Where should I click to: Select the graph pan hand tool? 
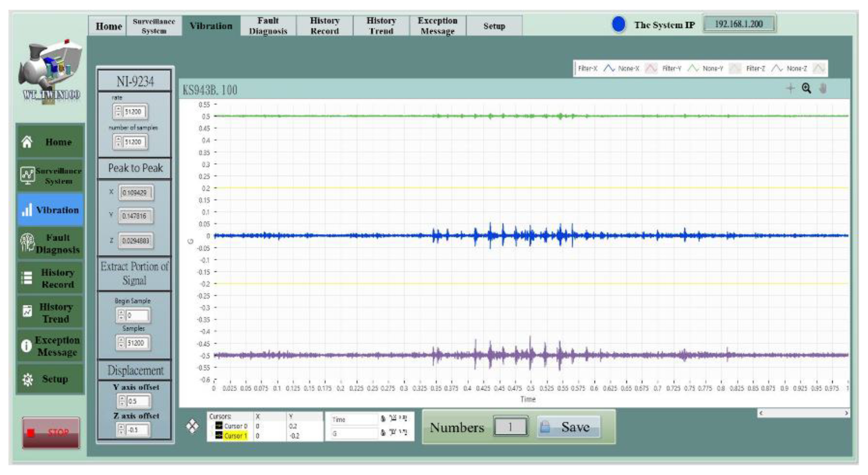tap(822, 89)
